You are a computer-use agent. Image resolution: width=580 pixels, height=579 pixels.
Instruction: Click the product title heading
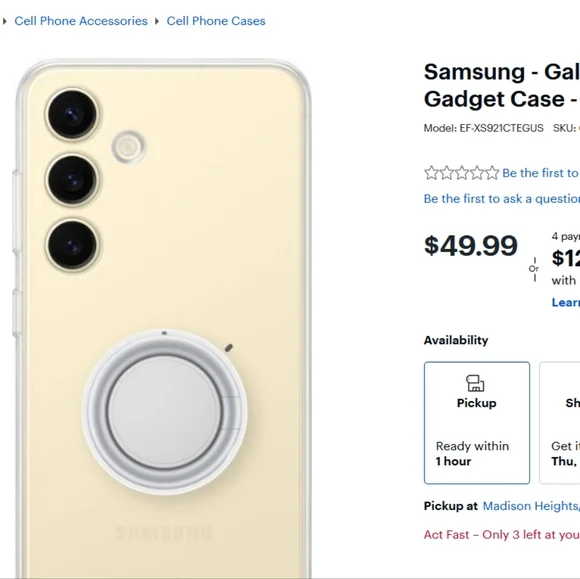(x=502, y=85)
